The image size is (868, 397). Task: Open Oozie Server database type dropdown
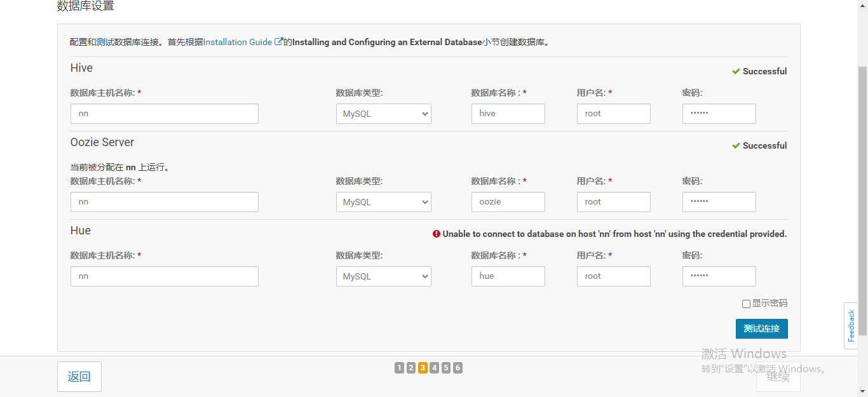pyautogui.click(x=384, y=202)
